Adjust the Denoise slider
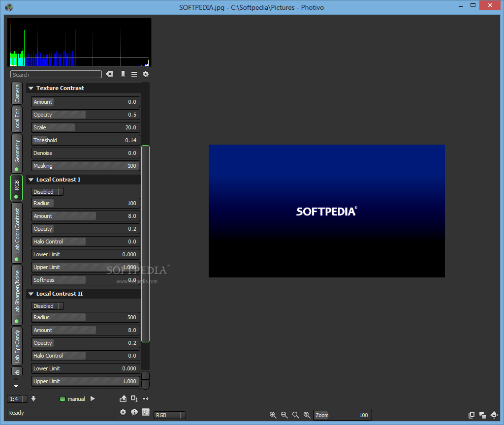The height and width of the screenshot is (425, 504). click(x=86, y=153)
